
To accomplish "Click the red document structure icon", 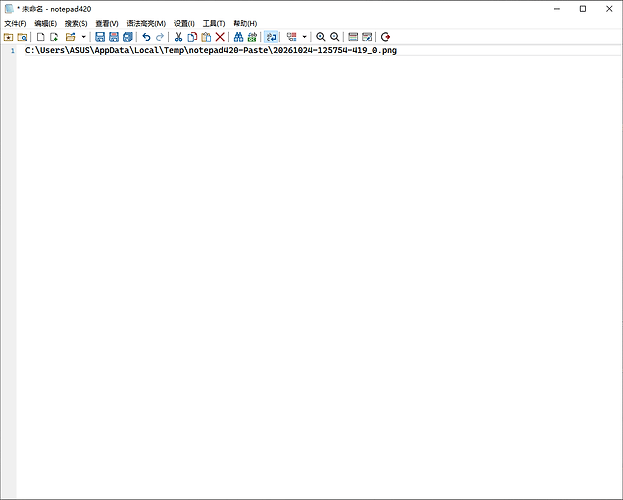I will click(292, 37).
